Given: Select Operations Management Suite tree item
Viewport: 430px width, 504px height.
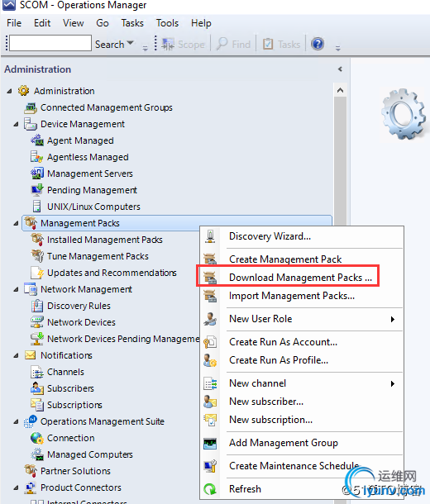Looking at the screenshot, I should coord(103,421).
